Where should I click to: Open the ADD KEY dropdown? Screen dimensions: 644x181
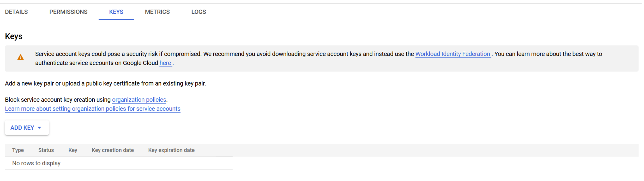[x=26, y=128]
